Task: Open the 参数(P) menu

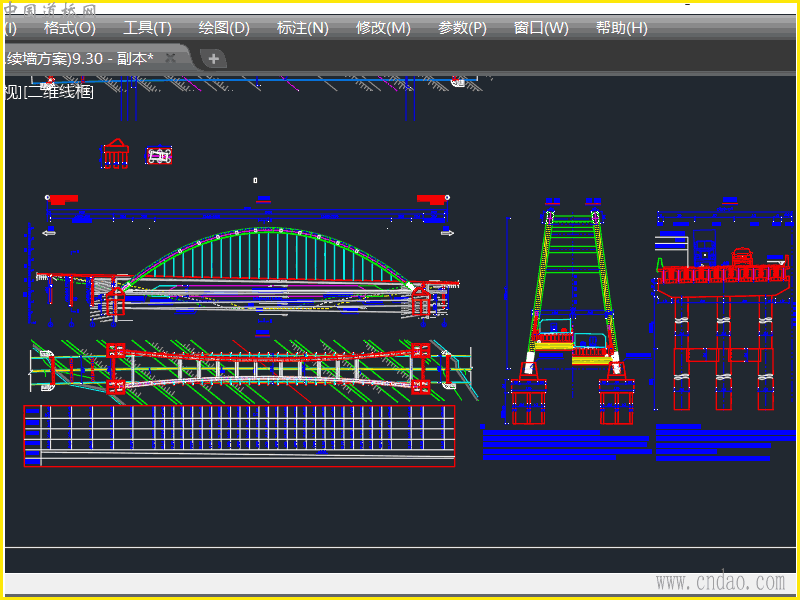Action: point(462,28)
